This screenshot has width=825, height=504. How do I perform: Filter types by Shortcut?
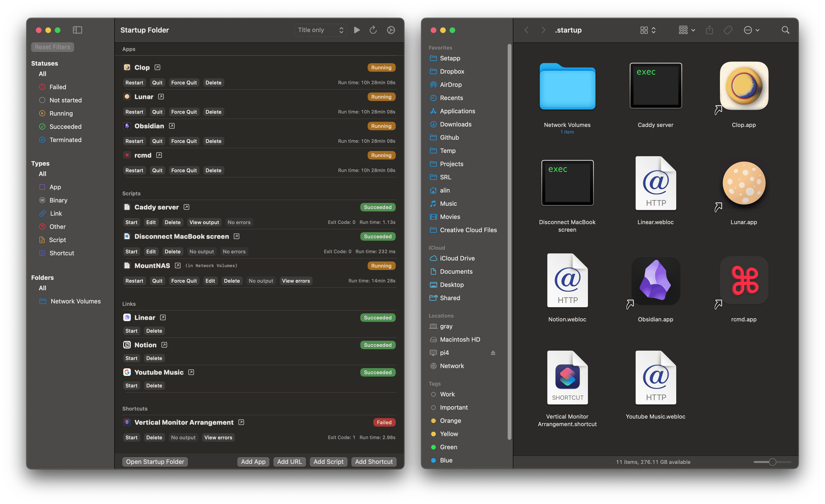click(x=62, y=253)
